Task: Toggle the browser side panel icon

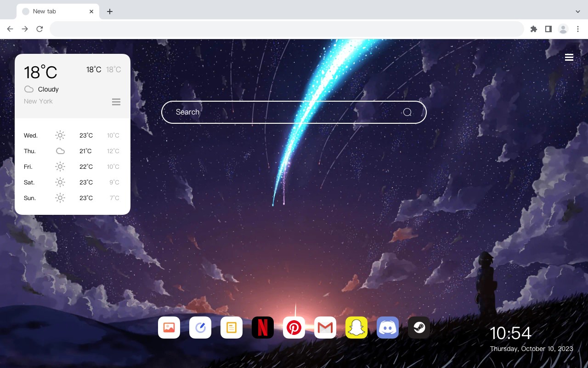Action: [548, 29]
